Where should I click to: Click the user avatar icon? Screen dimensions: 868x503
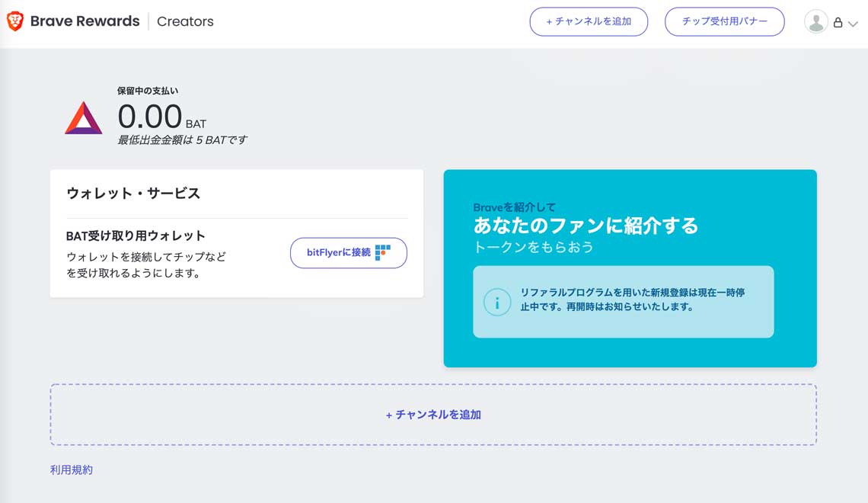click(815, 21)
